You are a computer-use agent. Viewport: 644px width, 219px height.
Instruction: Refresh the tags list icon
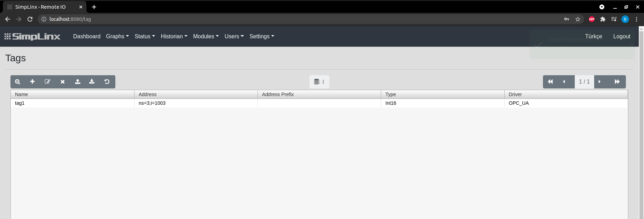[x=107, y=81]
